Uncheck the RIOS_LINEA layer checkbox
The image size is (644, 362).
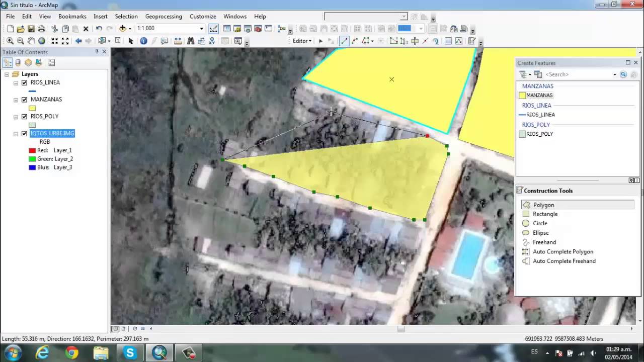pyautogui.click(x=24, y=82)
